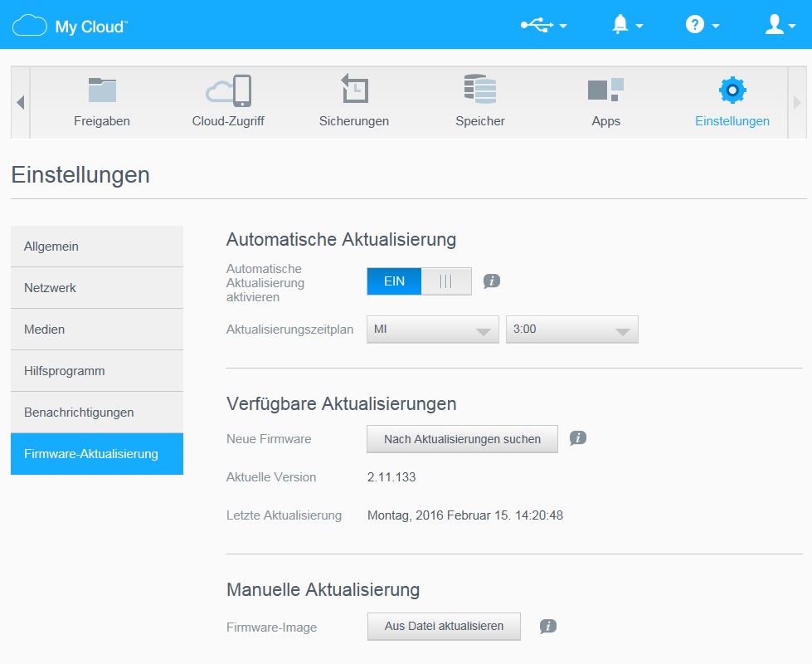Go to the Sicherungen backups icon
The height and width of the screenshot is (664, 812).
tap(354, 90)
